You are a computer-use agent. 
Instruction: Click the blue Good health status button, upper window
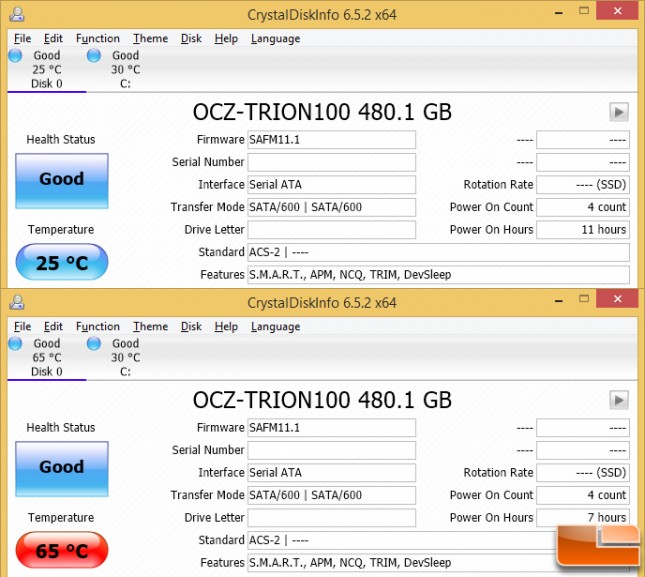point(62,181)
